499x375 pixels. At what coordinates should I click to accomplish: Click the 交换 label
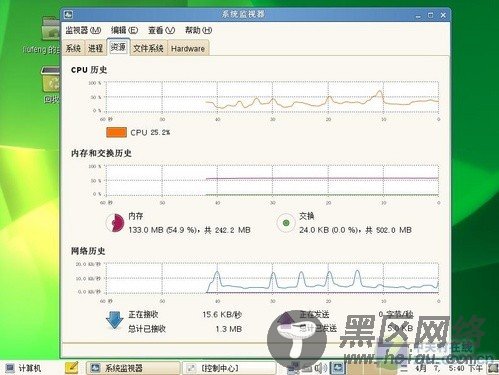coord(307,216)
